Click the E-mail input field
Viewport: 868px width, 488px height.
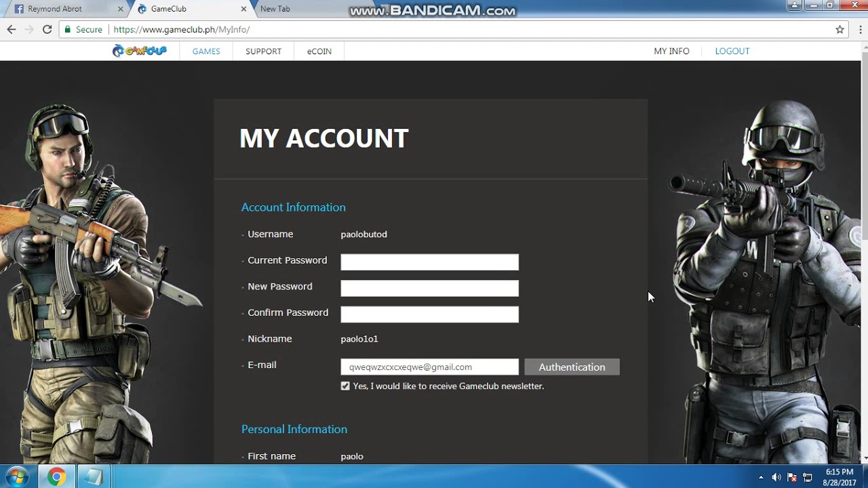[429, 367]
